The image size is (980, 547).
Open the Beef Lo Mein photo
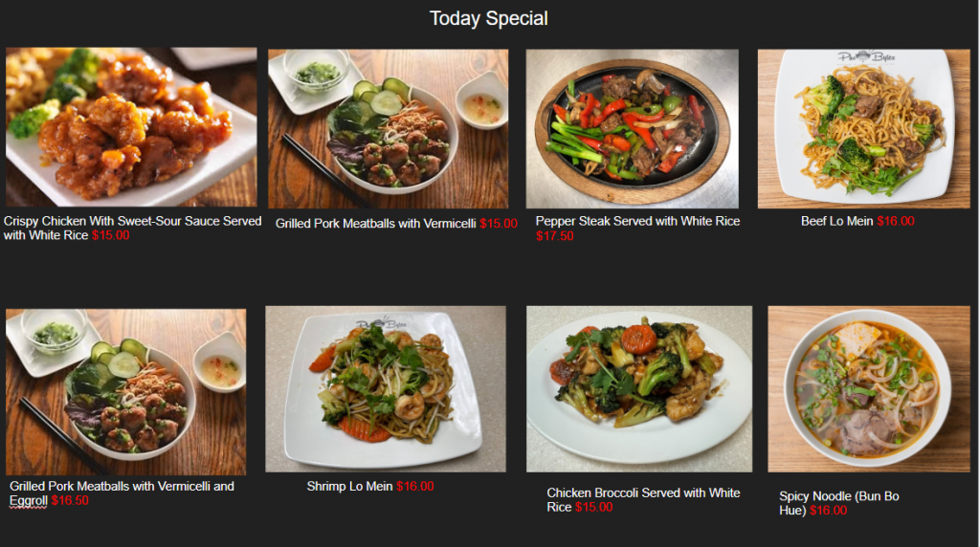(864, 129)
